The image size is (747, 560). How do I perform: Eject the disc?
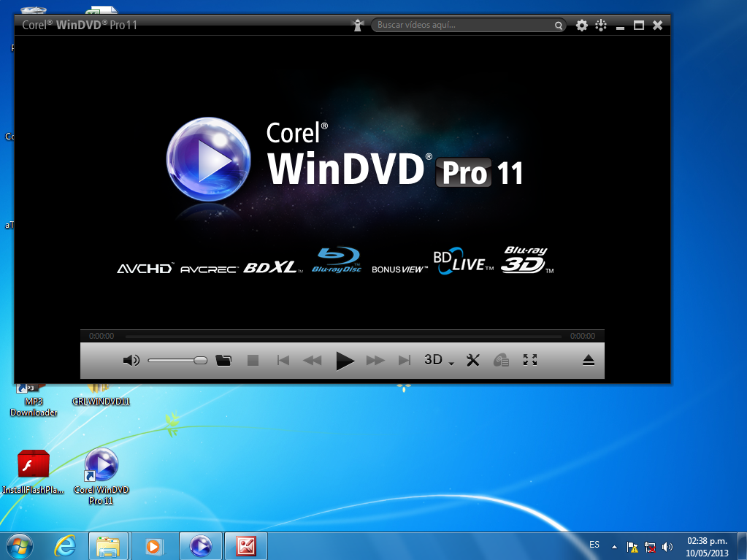point(589,360)
